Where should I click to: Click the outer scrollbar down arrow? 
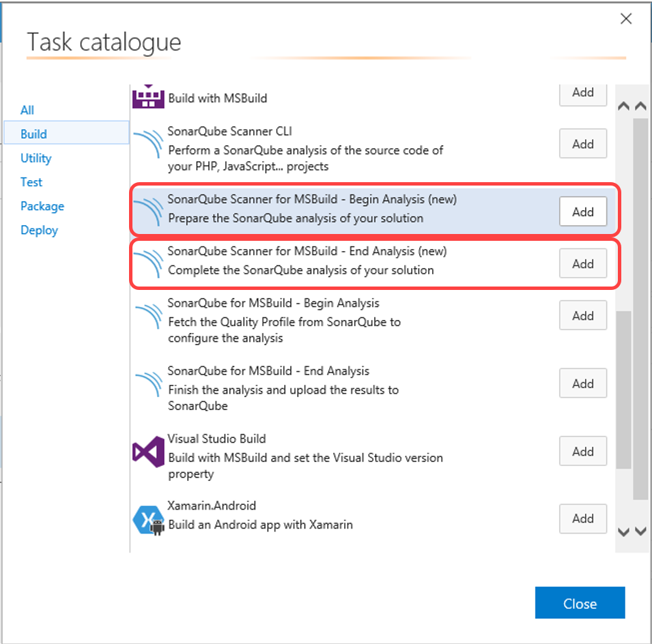[x=641, y=531]
